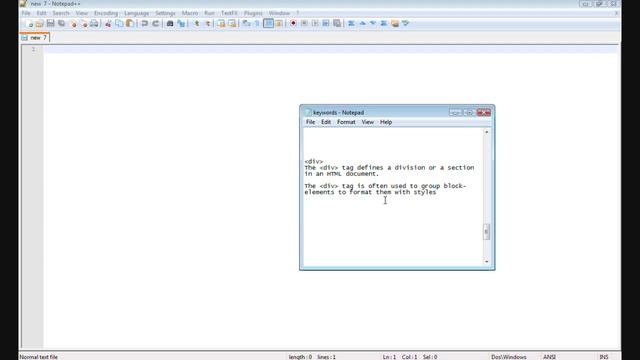Screen dimensions: 640x360
Task: Click the Notepad vertical scrollbar thumb
Action: tap(486, 232)
